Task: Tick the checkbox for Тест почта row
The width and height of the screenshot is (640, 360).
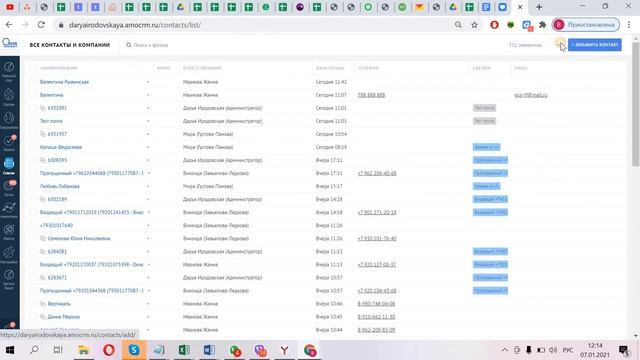Action: click(33, 121)
